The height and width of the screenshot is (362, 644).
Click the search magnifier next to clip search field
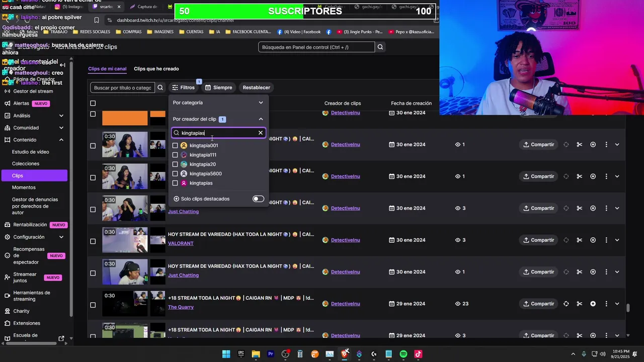[x=160, y=87]
